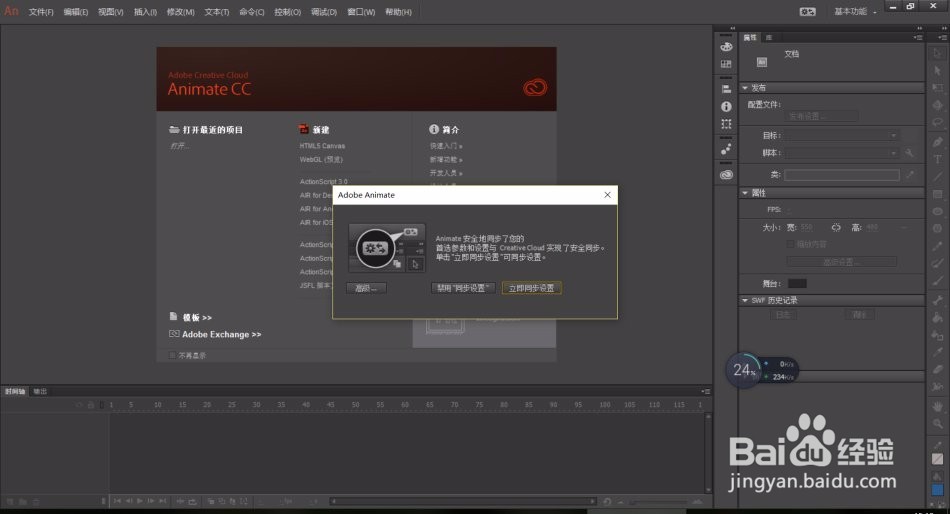This screenshot has width=950, height=514.
Task: Open the Color panel palette icon
Action: 726,47
